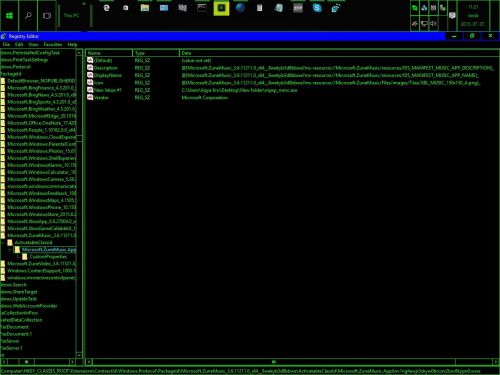Select the Microsoft.WindowsAlarms key
500x375 pixels.
(x=42, y=165)
